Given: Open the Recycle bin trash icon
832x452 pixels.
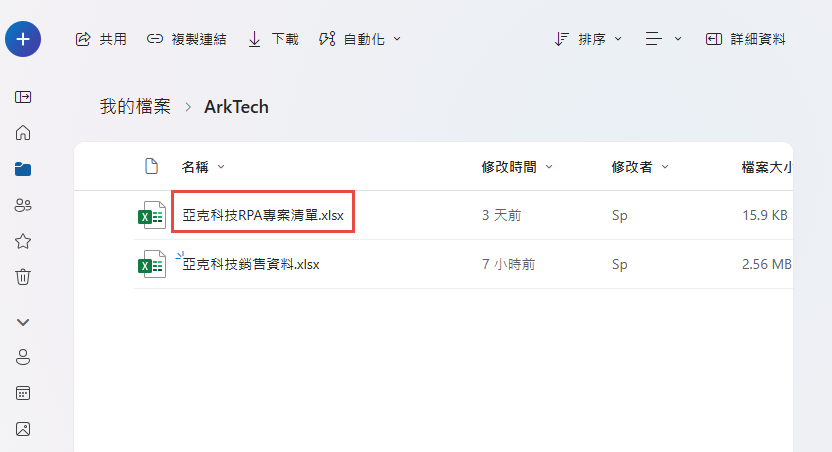Looking at the screenshot, I should click(x=23, y=277).
